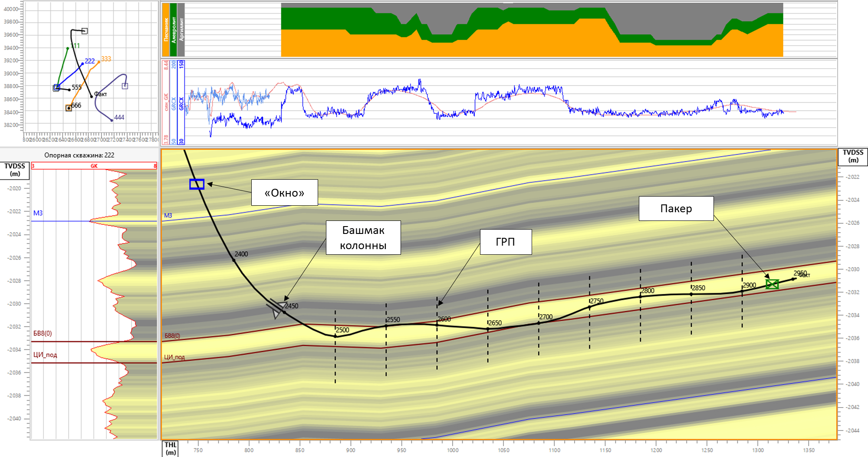Click the Песчаник orange legend bar
Viewport: 868px width, 457px height.
(166, 30)
